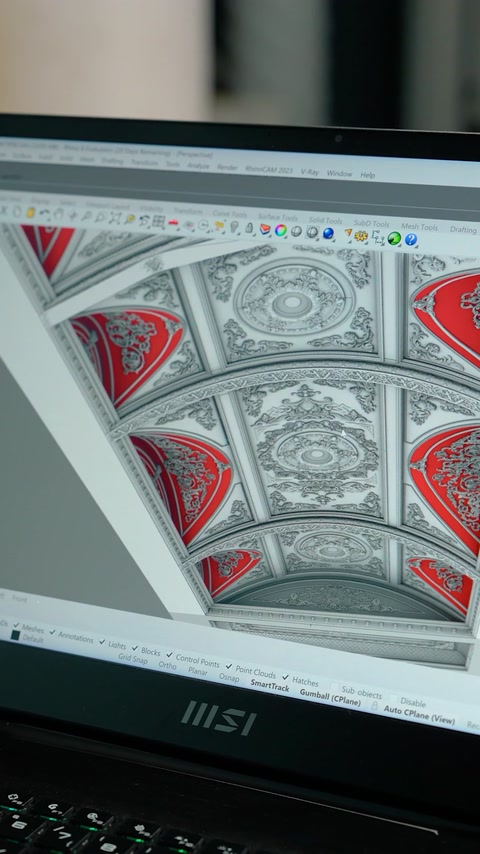Click the Zoom Selected magnifier icon
Screen dimensions: 480x854
(129, 219)
